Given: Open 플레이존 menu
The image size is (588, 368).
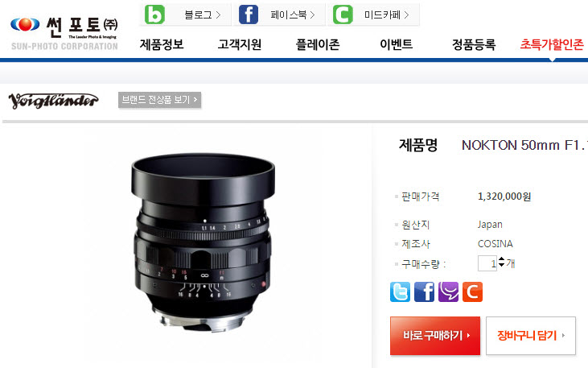Looking at the screenshot, I should tap(318, 44).
